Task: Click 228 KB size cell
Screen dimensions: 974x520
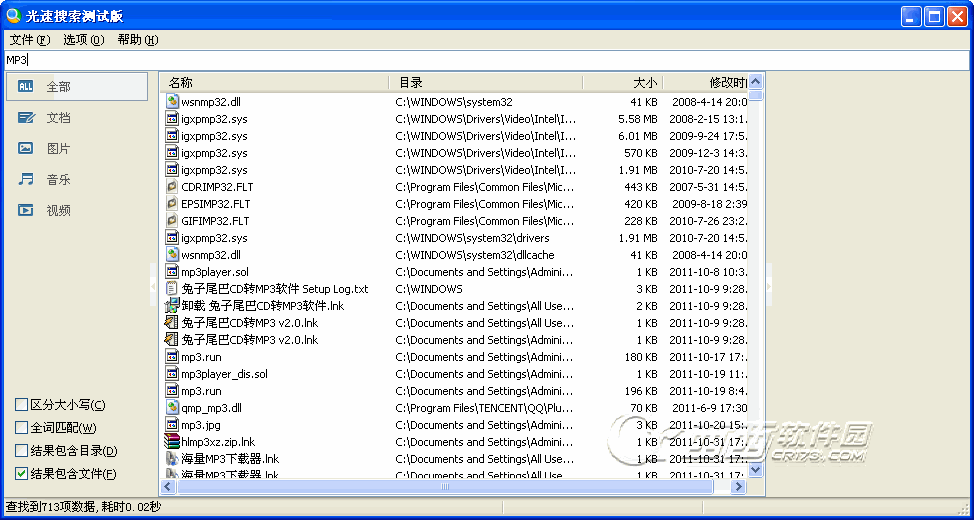Action: point(641,221)
